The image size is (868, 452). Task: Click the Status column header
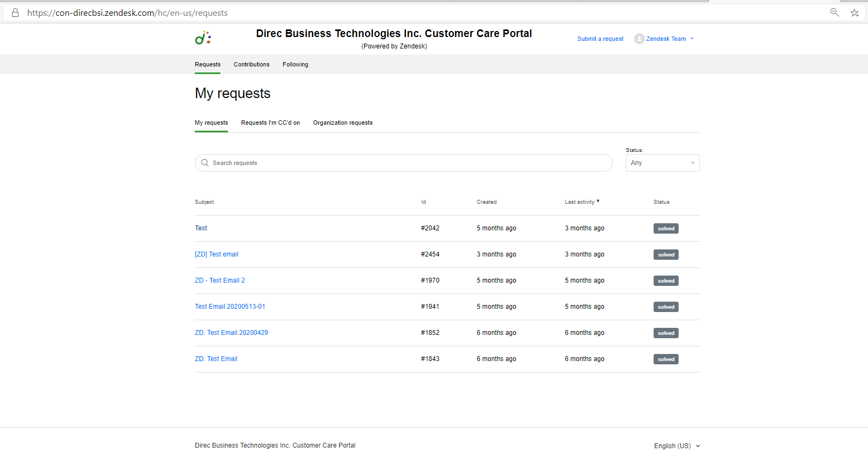click(661, 202)
